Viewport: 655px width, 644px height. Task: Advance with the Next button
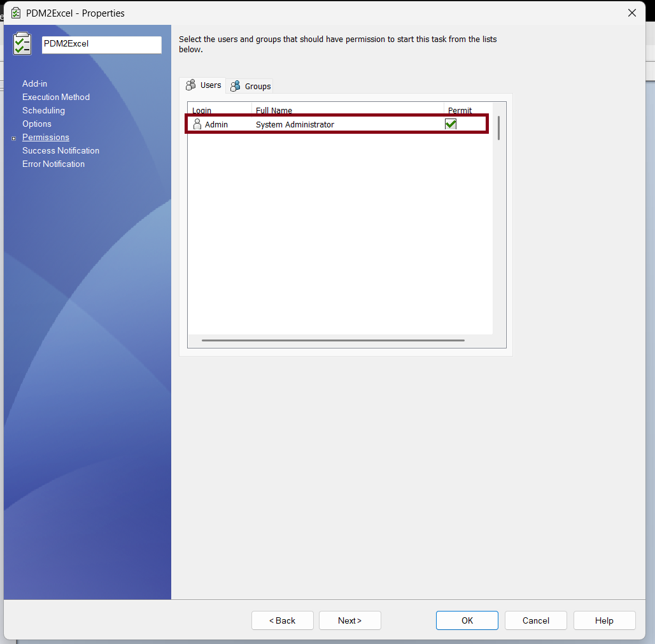coord(349,620)
